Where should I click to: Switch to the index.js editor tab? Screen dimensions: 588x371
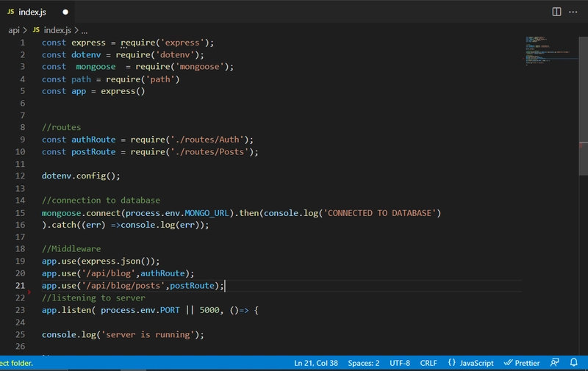click(x=37, y=12)
